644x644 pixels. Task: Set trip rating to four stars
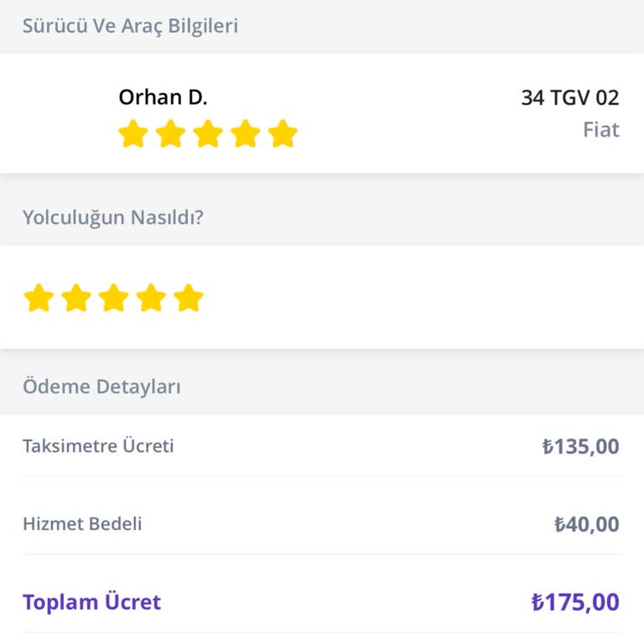tap(151, 298)
